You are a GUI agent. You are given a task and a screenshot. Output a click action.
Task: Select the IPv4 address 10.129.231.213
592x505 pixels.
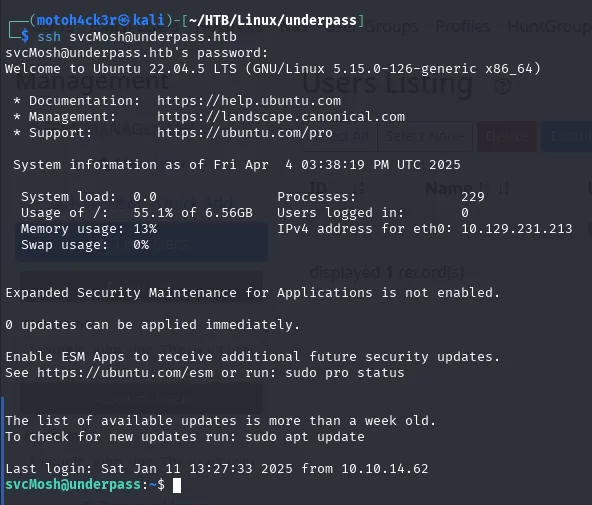pyautogui.click(x=516, y=229)
